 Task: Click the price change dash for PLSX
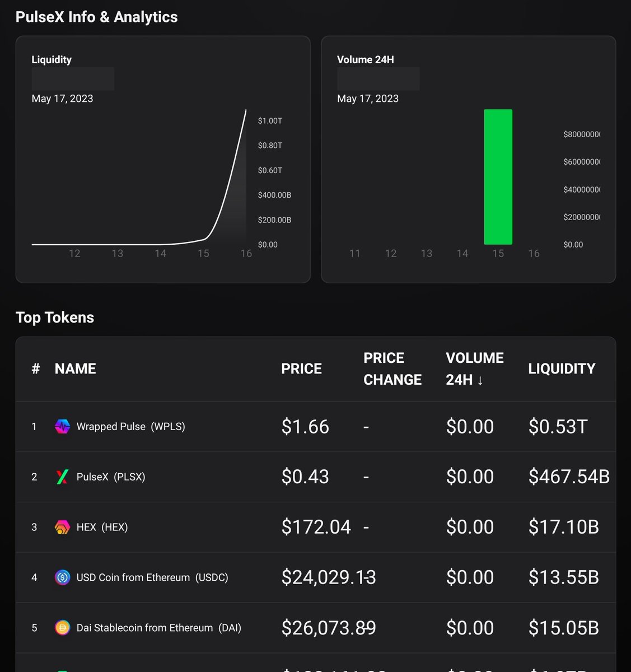point(366,477)
